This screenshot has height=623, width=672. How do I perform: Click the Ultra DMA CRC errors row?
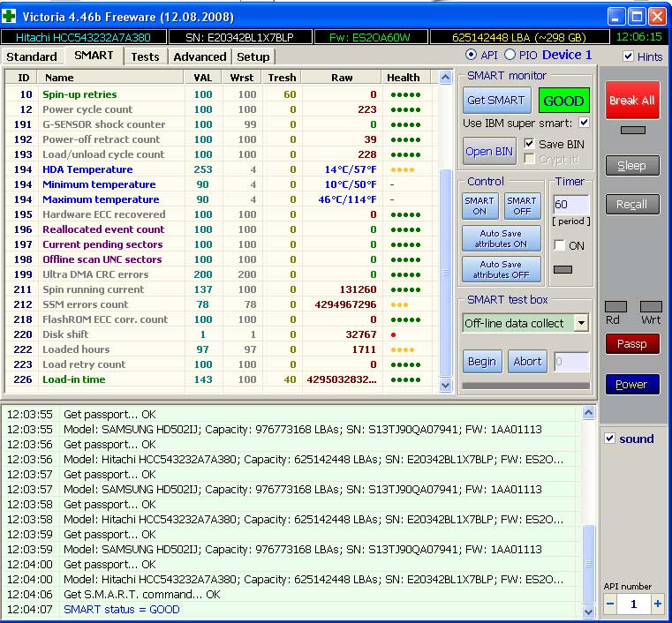click(221, 274)
